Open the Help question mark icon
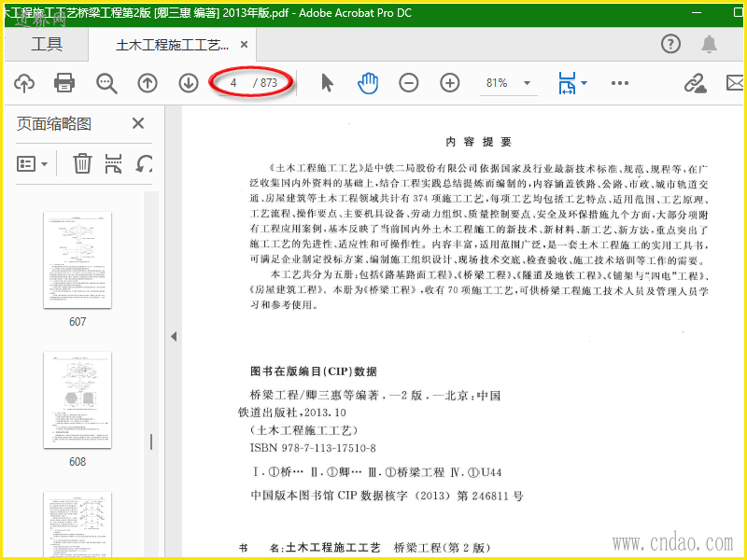The width and height of the screenshot is (747, 560). tap(670, 44)
